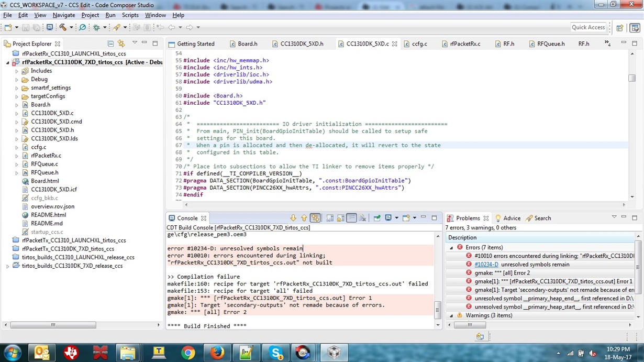Screen dimensions: 644x362
Task: Click the Debug bug icon
Action: click(x=96, y=27)
